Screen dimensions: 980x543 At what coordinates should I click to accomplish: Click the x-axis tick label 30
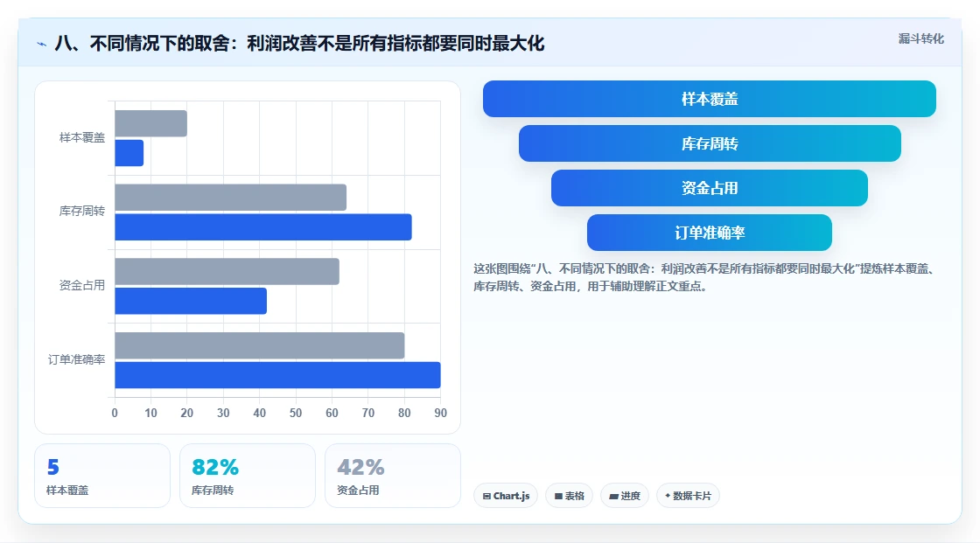[x=223, y=413]
